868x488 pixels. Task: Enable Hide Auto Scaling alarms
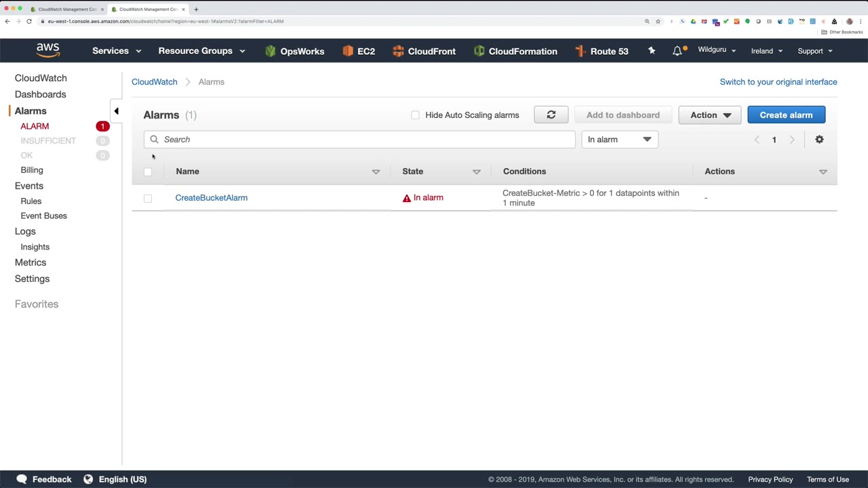coord(415,115)
